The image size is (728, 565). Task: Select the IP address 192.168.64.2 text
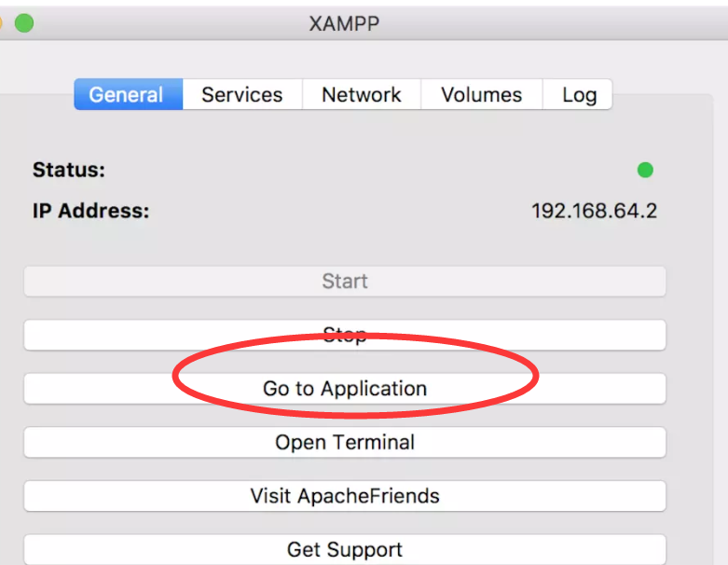pos(594,211)
